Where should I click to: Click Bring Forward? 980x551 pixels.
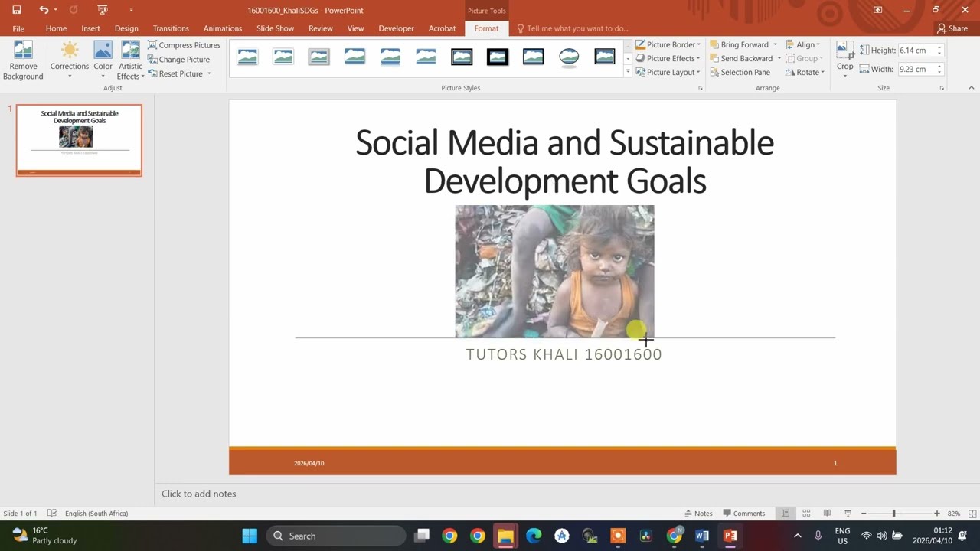[739, 45]
